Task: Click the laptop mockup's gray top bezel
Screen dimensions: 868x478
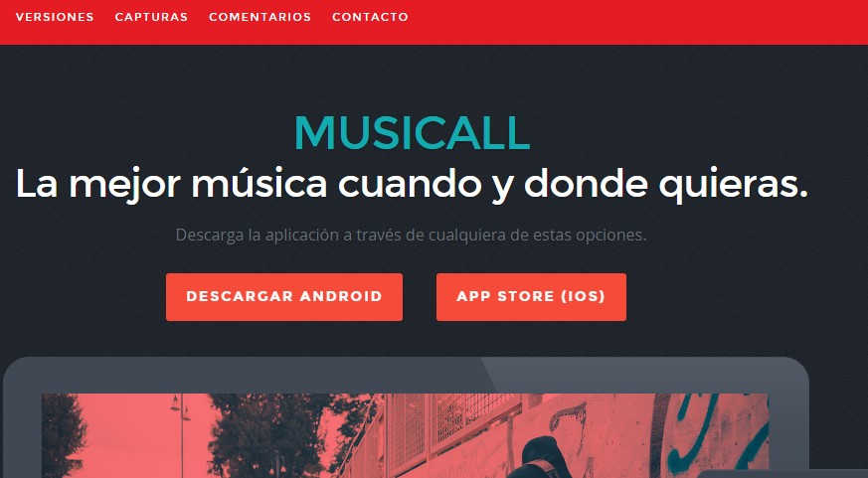Action: (406, 375)
